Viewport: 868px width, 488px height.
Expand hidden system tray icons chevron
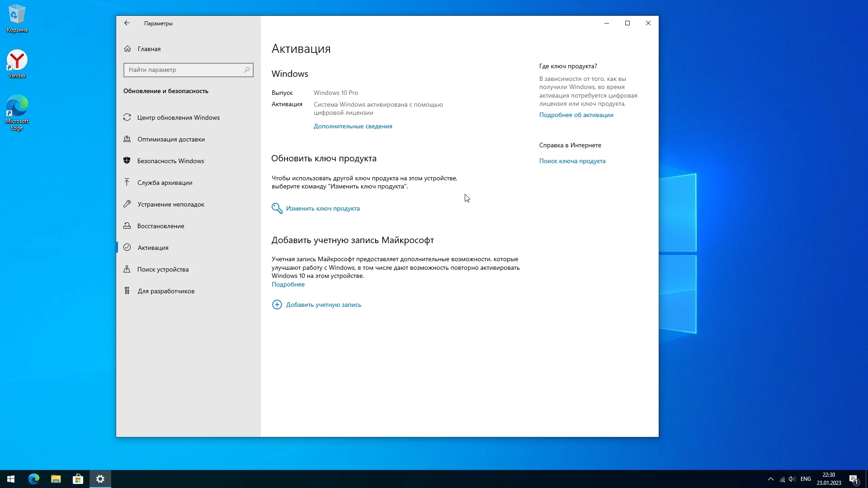[770, 479]
